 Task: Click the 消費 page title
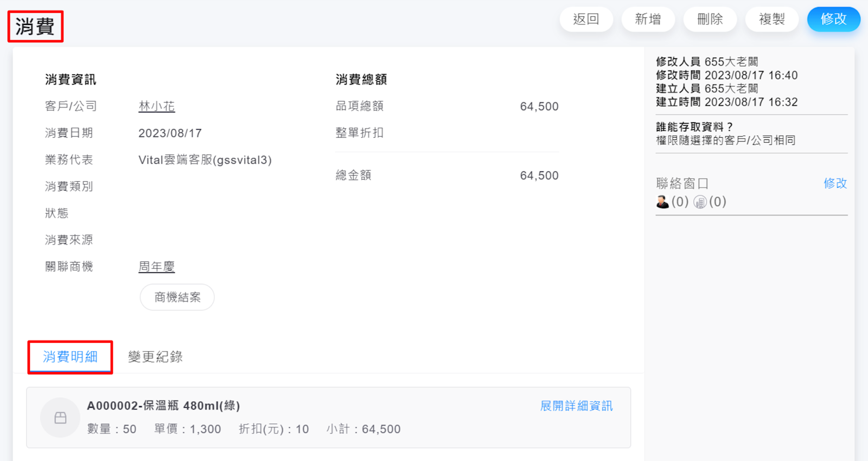tap(35, 27)
